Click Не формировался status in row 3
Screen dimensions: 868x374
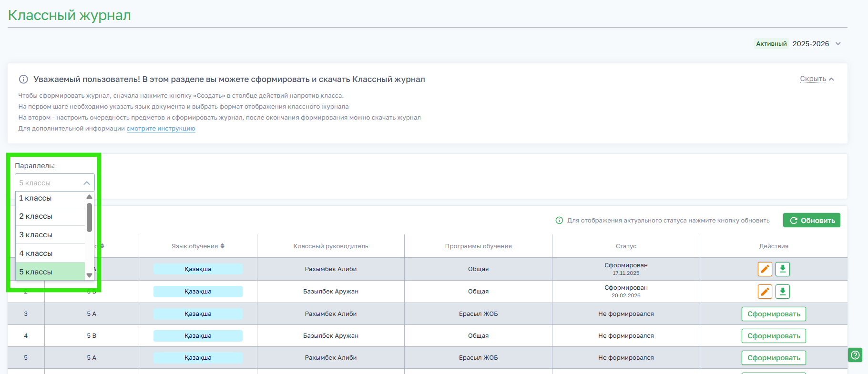coord(626,314)
